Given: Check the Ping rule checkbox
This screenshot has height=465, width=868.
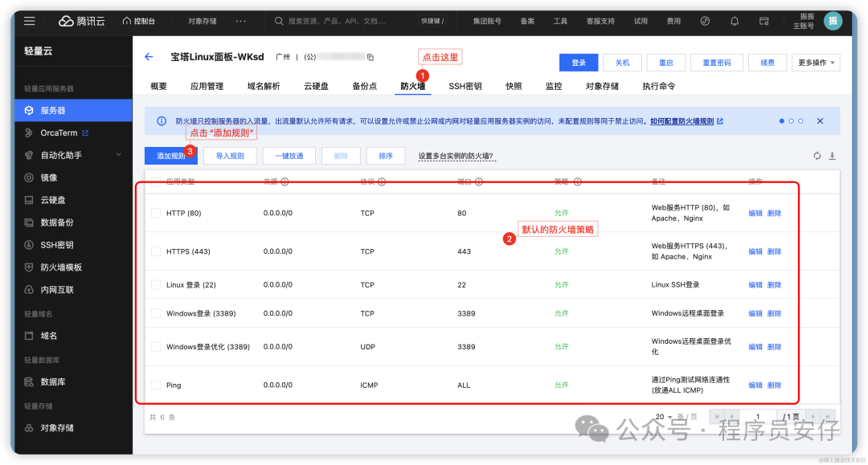Looking at the screenshot, I should click(x=156, y=385).
